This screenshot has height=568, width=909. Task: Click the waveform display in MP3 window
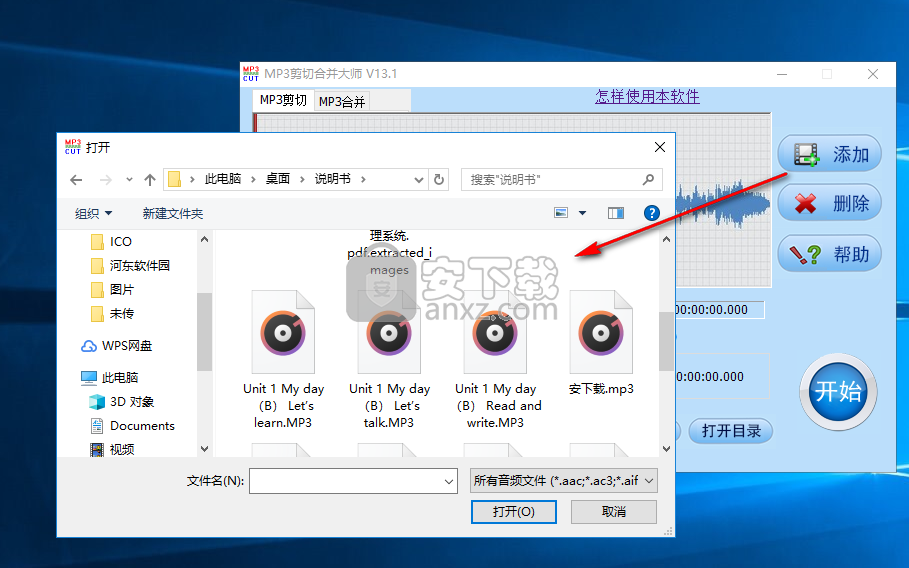(723, 200)
